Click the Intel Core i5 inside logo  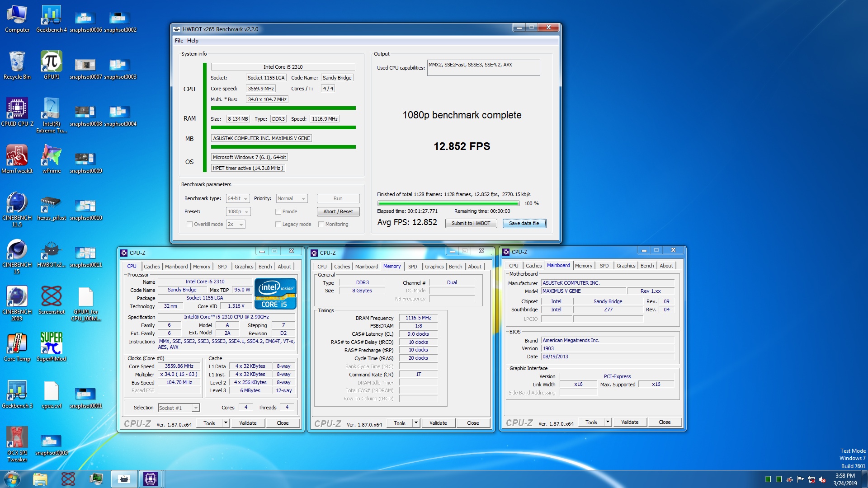click(x=275, y=294)
